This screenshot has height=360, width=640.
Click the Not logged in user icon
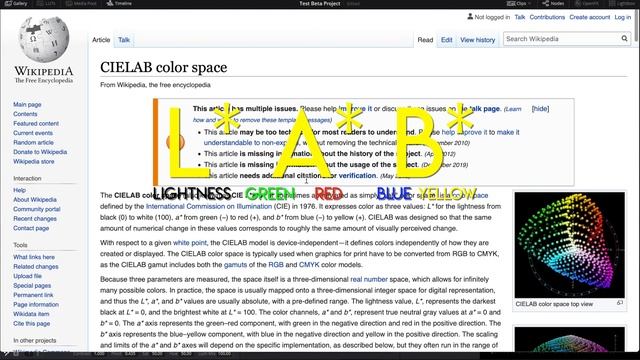click(470, 17)
